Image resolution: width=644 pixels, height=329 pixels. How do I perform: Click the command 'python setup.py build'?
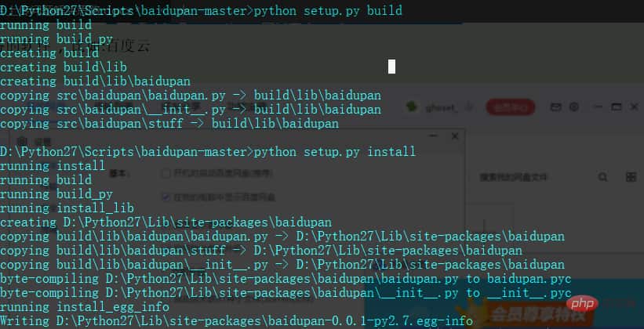tap(328, 11)
